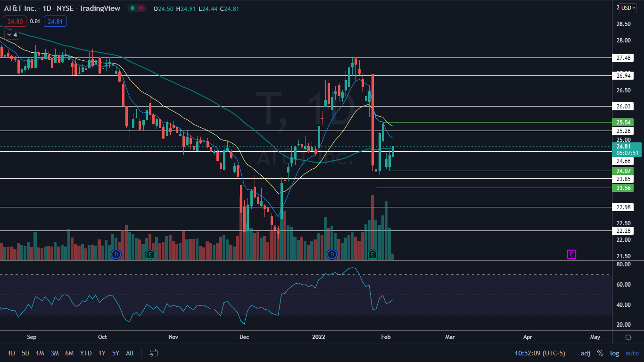Viewport: 644px width, 362px height.
Task: Click the 0.01 spread value
Action: [x=34, y=21]
